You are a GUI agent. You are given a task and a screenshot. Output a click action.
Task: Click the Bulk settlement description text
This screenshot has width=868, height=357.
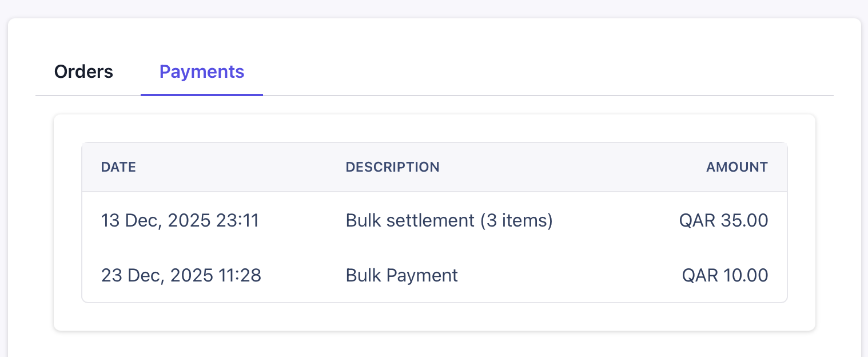pyautogui.click(x=449, y=220)
